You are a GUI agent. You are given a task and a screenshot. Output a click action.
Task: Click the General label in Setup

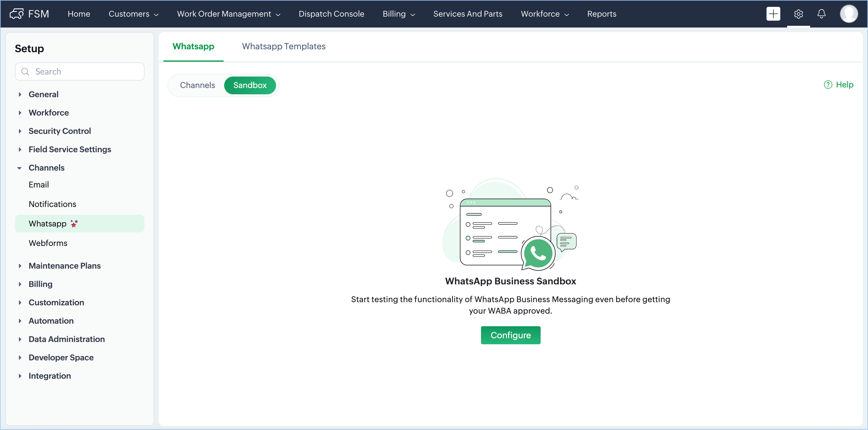pyautogui.click(x=44, y=94)
